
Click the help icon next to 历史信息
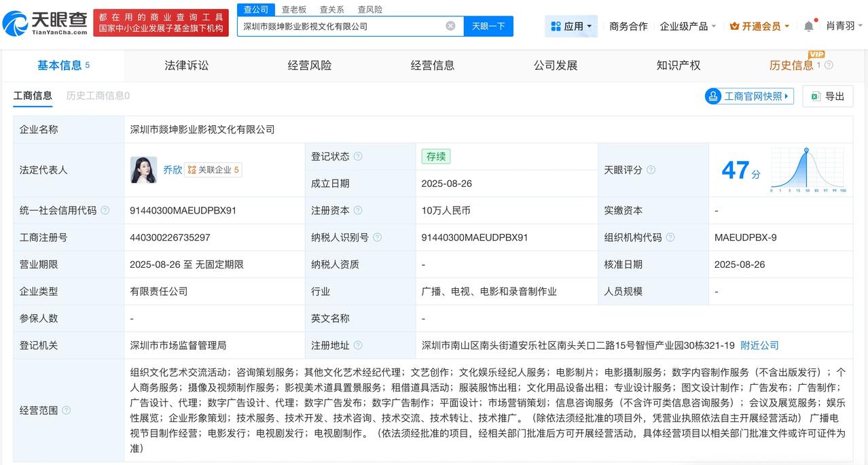pyautogui.click(x=829, y=65)
